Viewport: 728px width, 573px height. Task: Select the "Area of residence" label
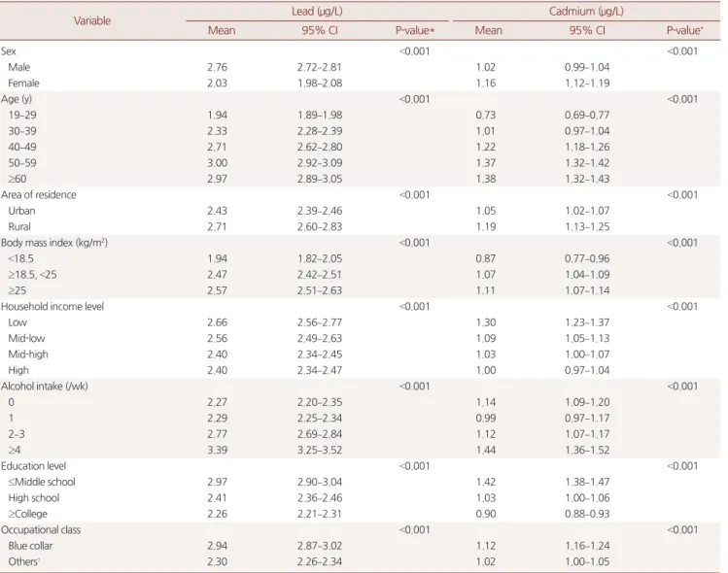39,195
